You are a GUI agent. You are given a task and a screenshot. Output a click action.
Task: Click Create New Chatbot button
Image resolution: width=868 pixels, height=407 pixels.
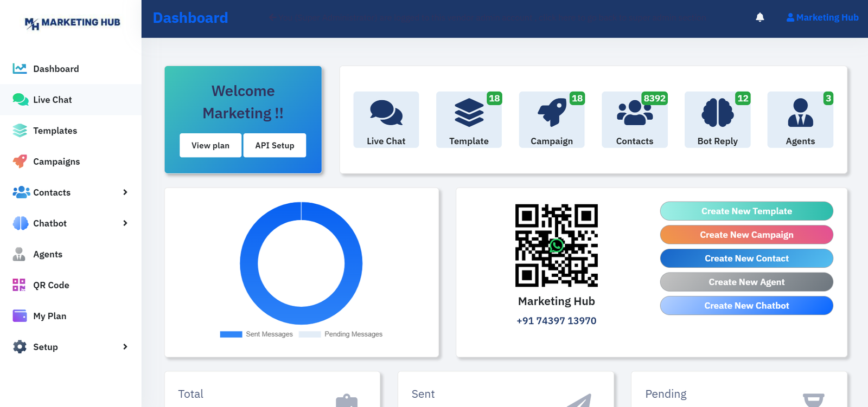coord(746,306)
